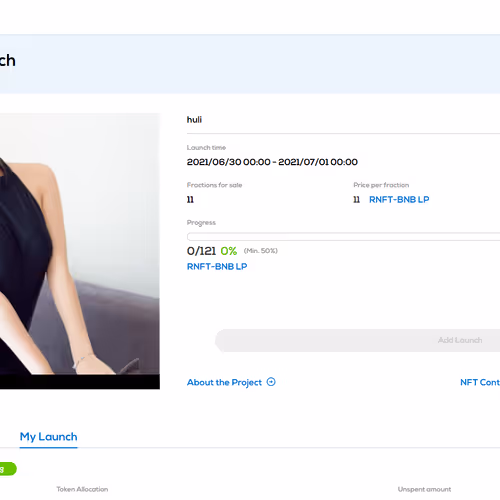The height and width of the screenshot is (500, 500).
Task: Click the 0/121 progress count
Action: (201, 251)
